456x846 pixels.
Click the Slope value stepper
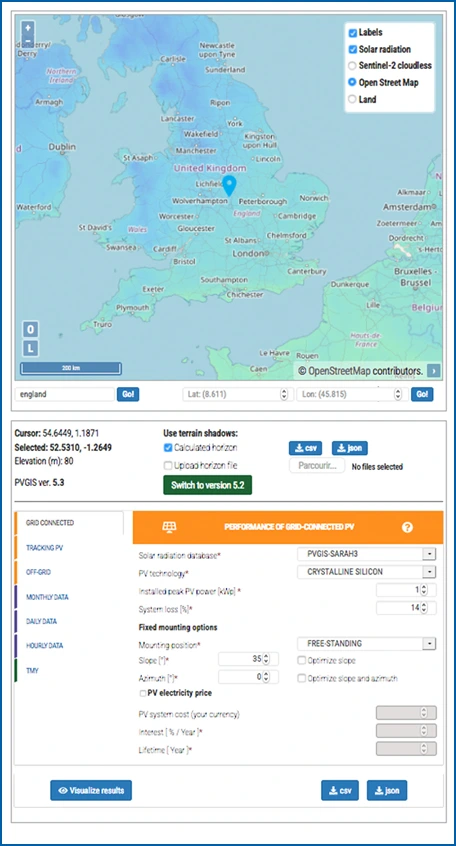pos(266,659)
